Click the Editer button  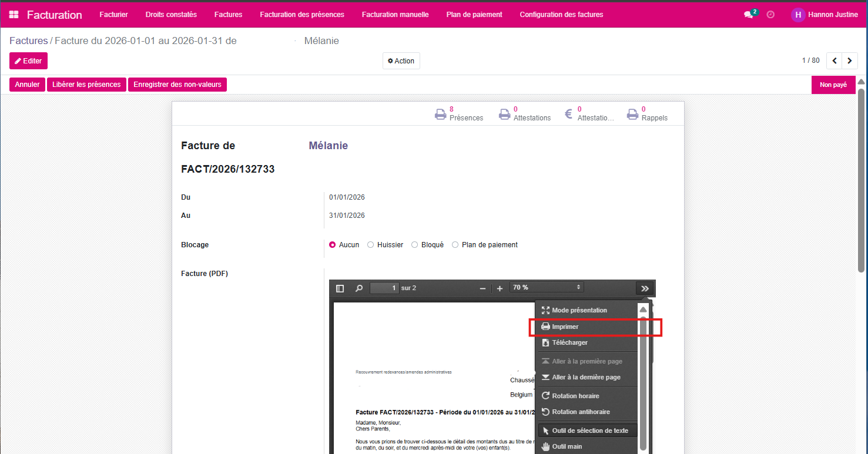coord(28,61)
